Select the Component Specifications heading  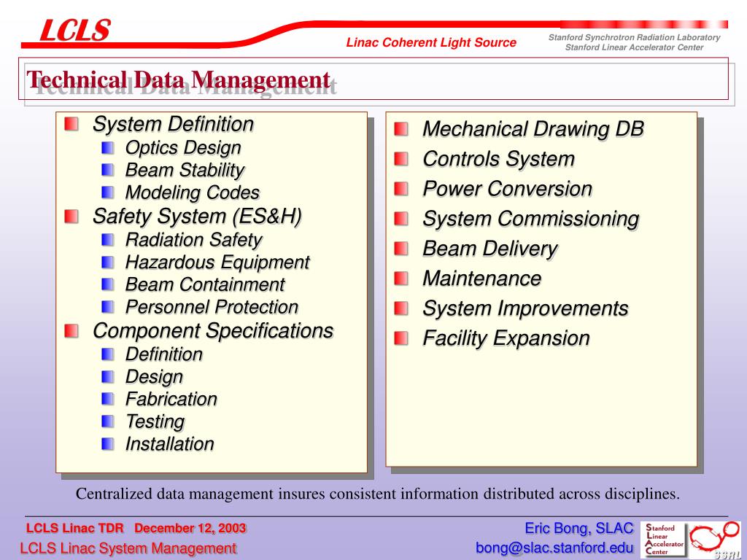coord(213,331)
